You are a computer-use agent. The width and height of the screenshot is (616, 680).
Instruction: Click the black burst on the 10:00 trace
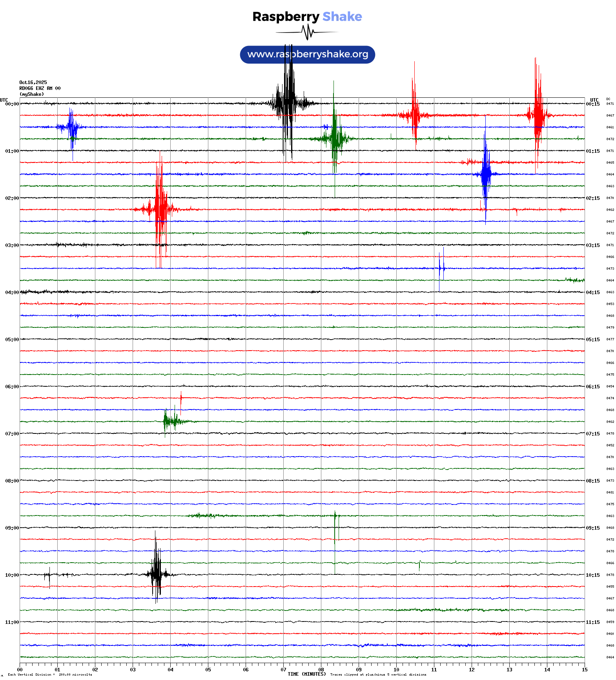pyautogui.click(x=156, y=574)
